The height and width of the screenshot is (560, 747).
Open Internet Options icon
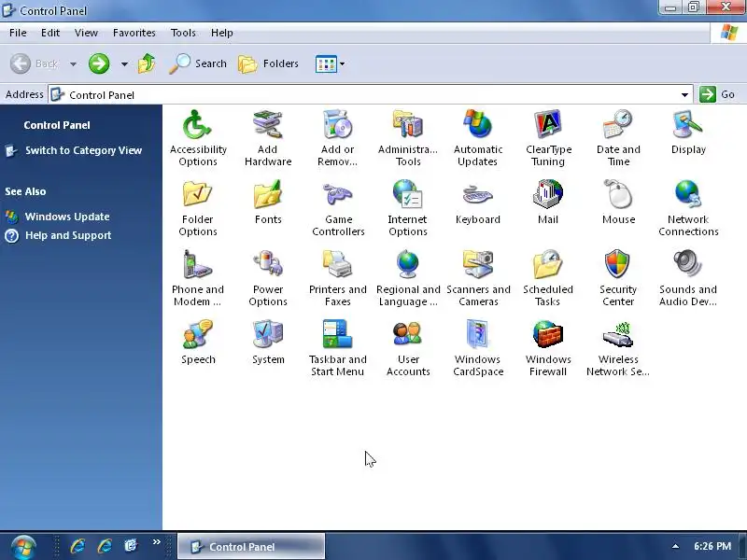408,194
